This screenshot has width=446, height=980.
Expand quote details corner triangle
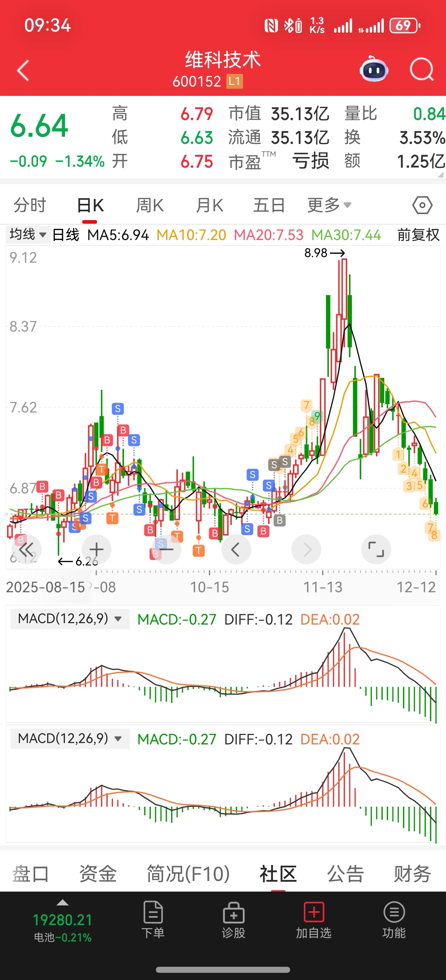point(441,175)
